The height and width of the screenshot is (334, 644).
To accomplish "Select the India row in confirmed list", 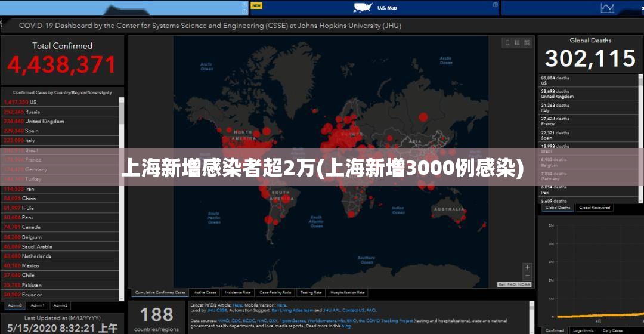I will coord(61,208).
